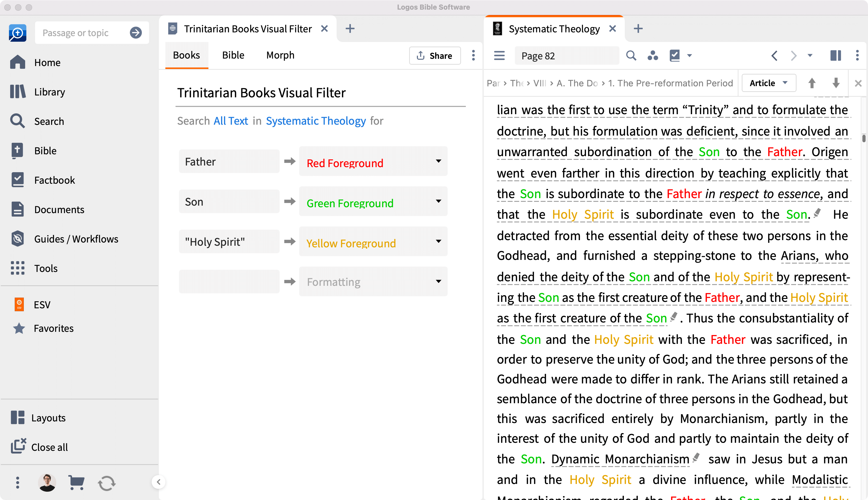Open the Library sidebar item
This screenshot has width=868, height=500.
(x=37, y=92)
